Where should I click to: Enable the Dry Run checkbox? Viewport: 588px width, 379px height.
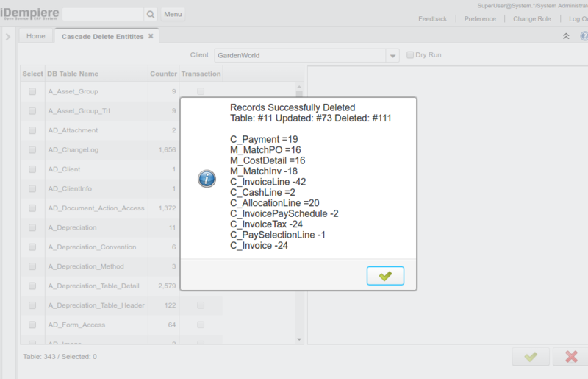click(411, 55)
